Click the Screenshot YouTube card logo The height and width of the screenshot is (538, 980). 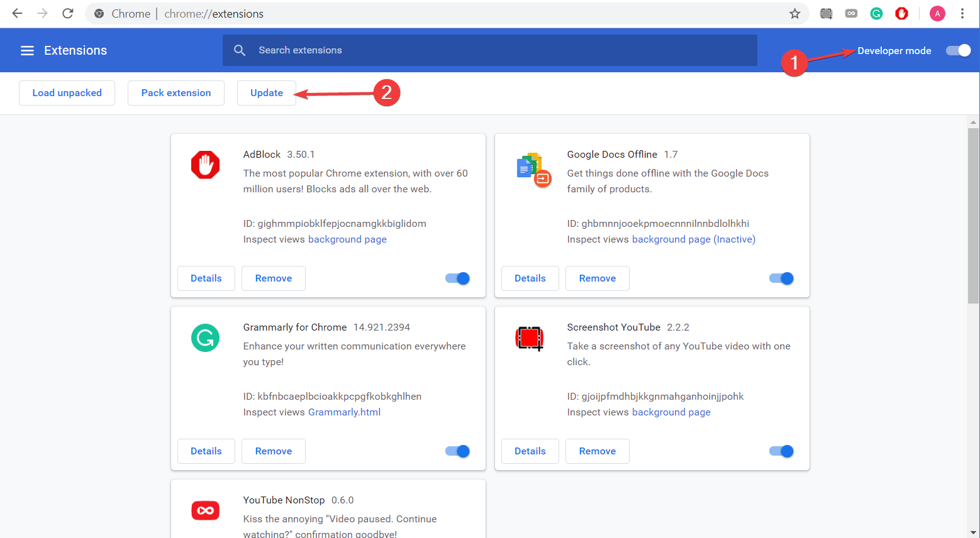click(529, 338)
